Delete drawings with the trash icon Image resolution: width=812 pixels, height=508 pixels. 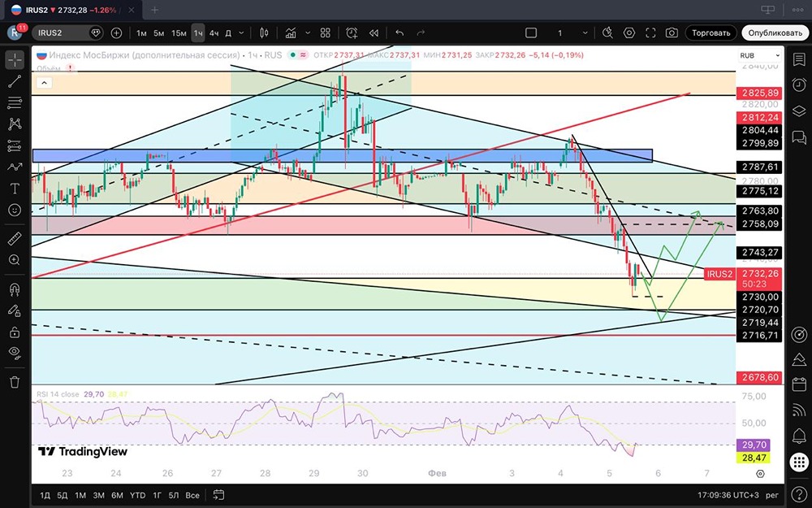[x=15, y=383]
